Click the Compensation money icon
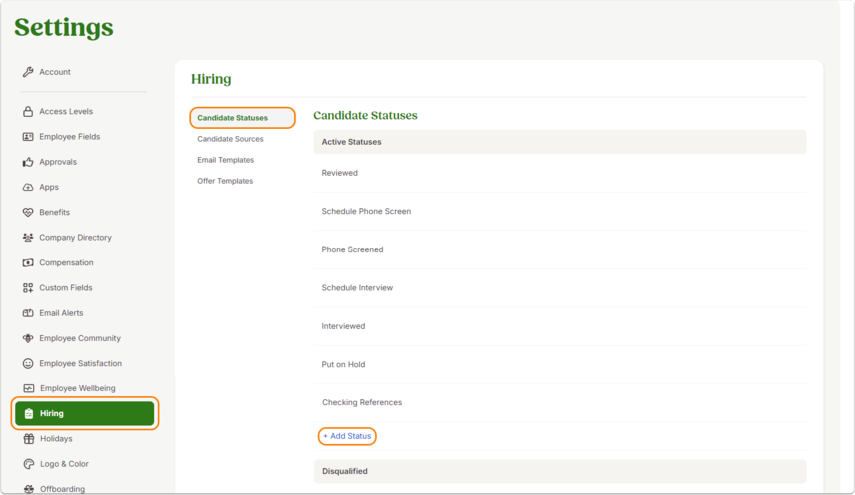The image size is (855, 495). (x=28, y=262)
